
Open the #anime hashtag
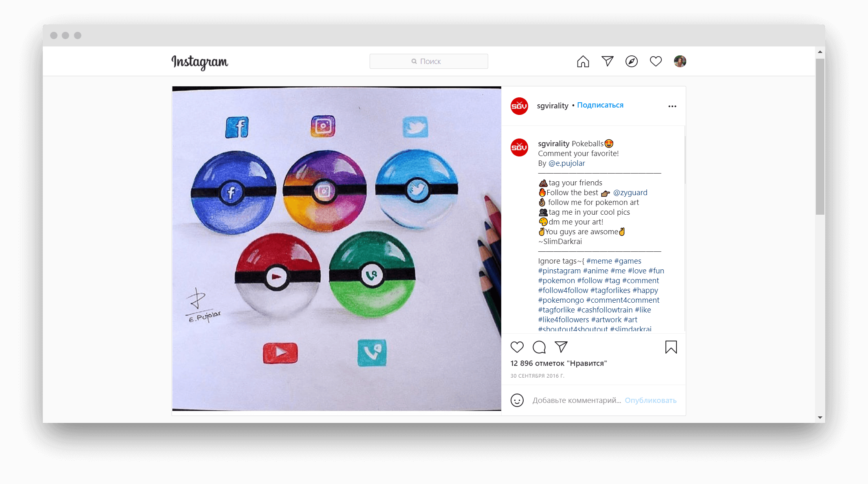click(x=595, y=271)
